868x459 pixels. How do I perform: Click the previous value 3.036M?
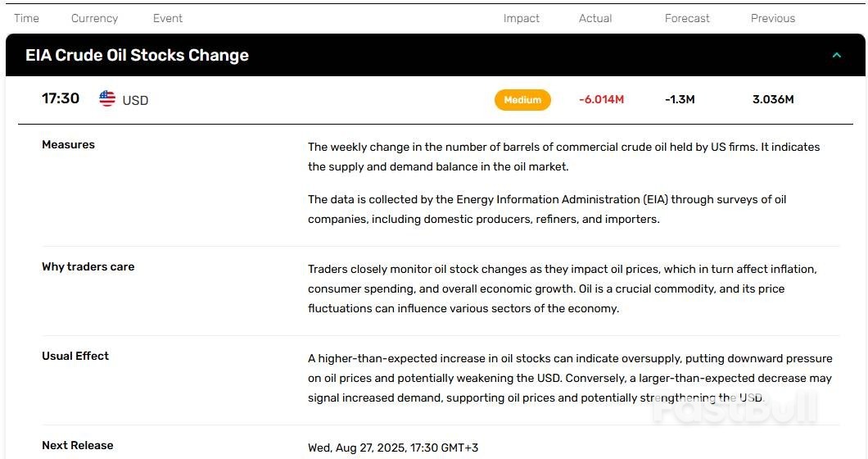773,100
